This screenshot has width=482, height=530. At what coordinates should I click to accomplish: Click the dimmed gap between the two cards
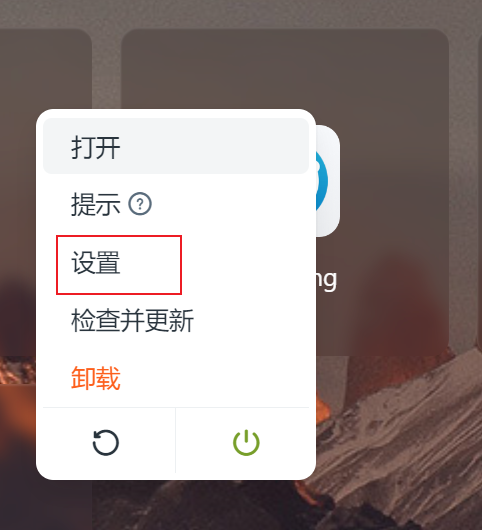(x=106, y=68)
